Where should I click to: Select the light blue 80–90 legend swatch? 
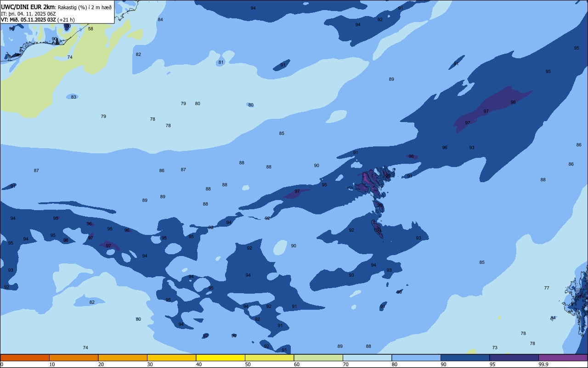416,357
